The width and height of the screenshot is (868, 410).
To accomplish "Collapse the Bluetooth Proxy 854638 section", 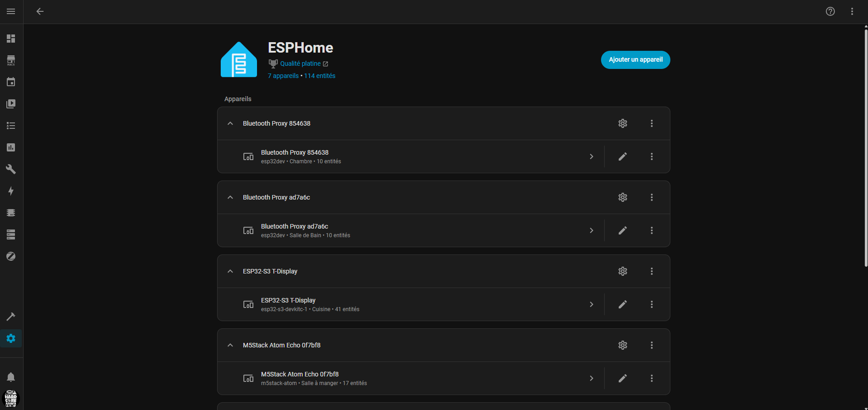I will [x=230, y=123].
